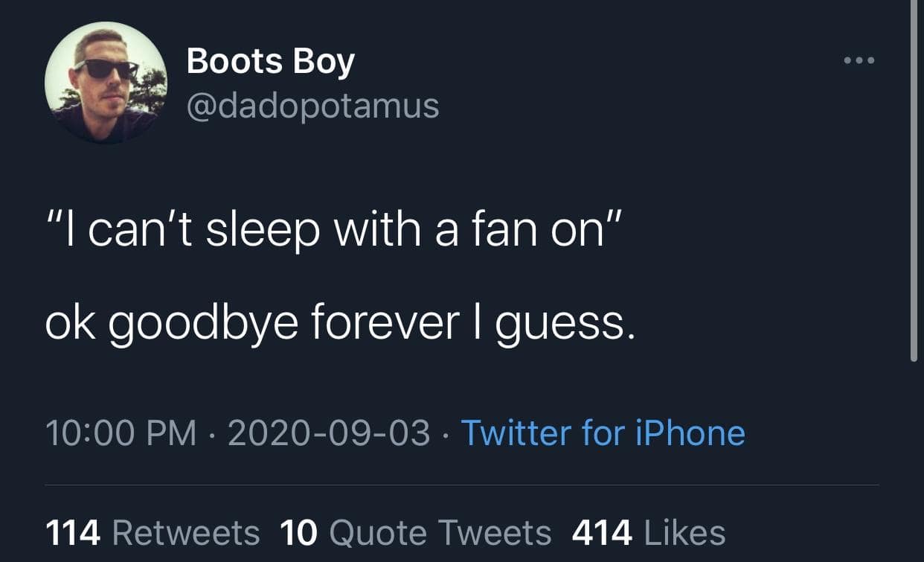
Task: Open the Twitter for iPhone source link
Action: [x=603, y=432]
